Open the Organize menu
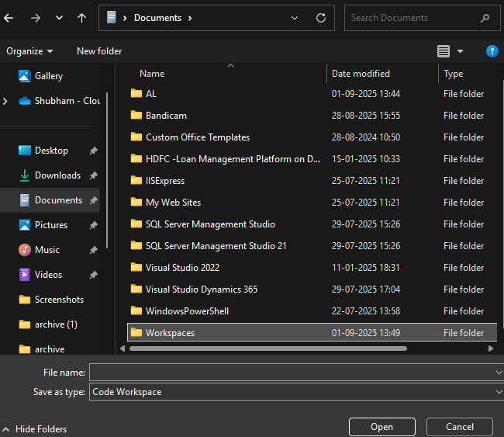This screenshot has height=437, width=504. coord(29,51)
